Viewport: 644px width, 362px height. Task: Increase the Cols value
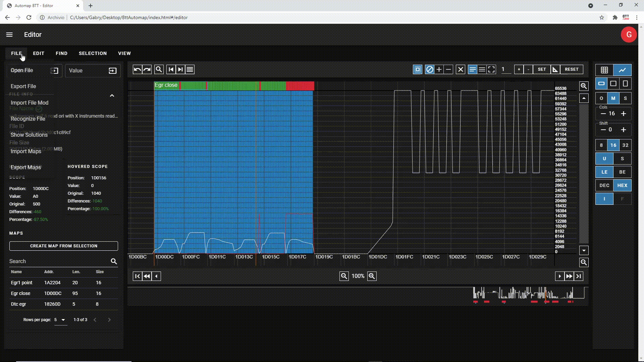pos(624,114)
